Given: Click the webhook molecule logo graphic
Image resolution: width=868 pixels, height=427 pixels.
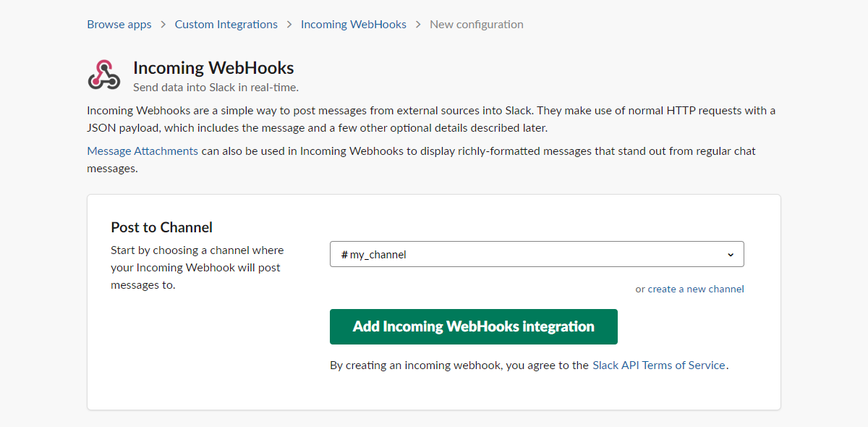Looking at the screenshot, I should point(104,75).
